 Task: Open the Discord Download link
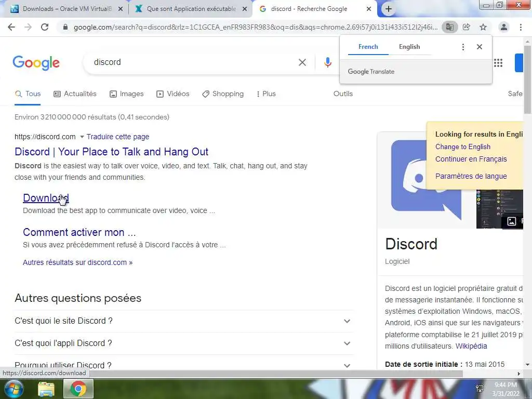point(46,198)
